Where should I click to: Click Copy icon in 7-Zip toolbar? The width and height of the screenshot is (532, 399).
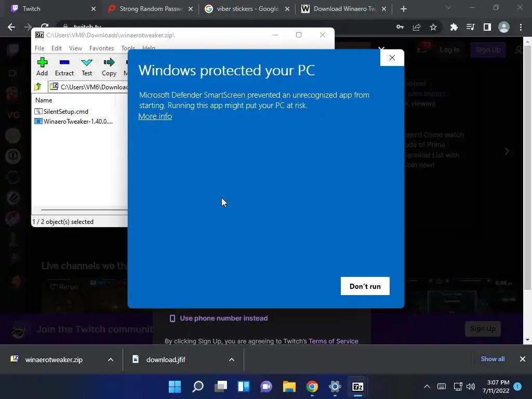tap(109, 66)
